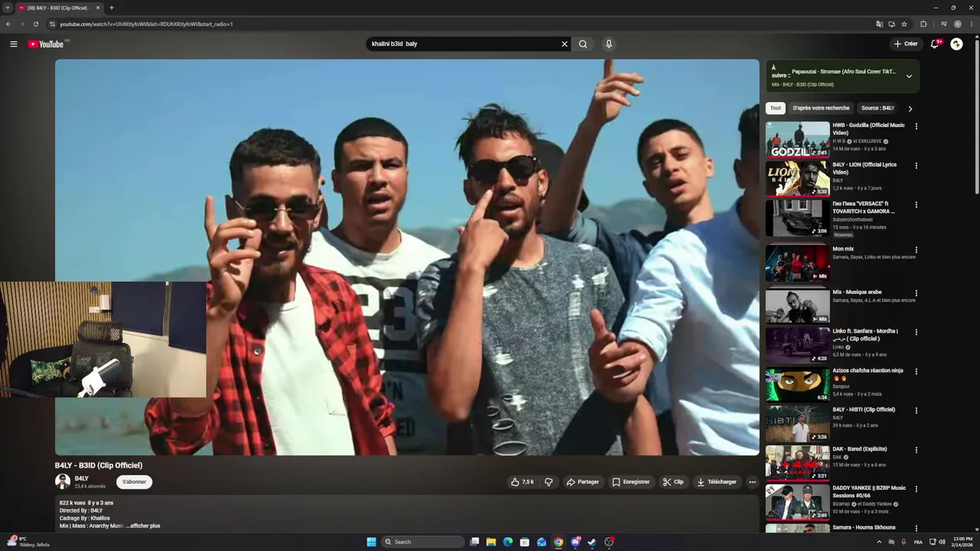
Task: Bookmark this page with the star
Action: pos(904,24)
